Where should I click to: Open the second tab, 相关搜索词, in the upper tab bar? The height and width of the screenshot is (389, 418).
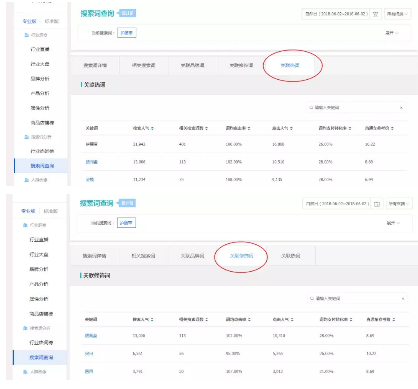click(x=143, y=65)
